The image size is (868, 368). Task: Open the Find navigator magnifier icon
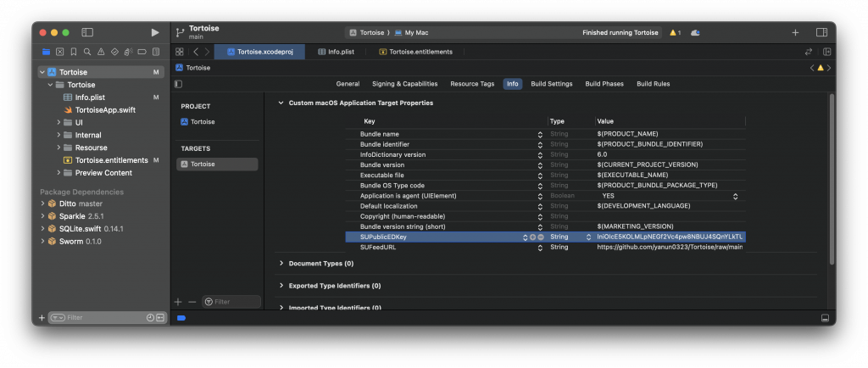pos(86,52)
